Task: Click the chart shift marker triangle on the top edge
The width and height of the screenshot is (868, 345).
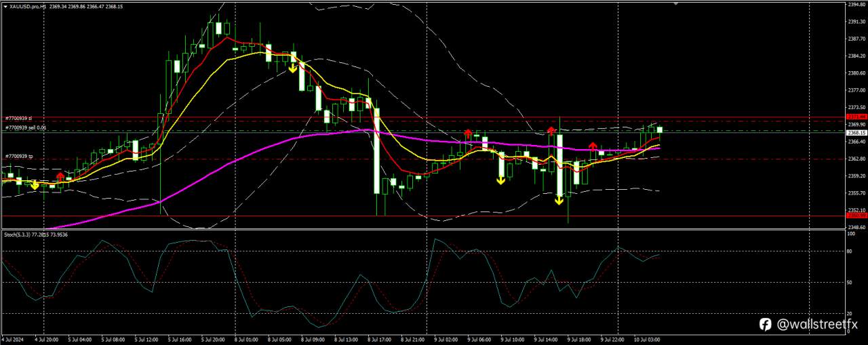Action: [x=675, y=3]
